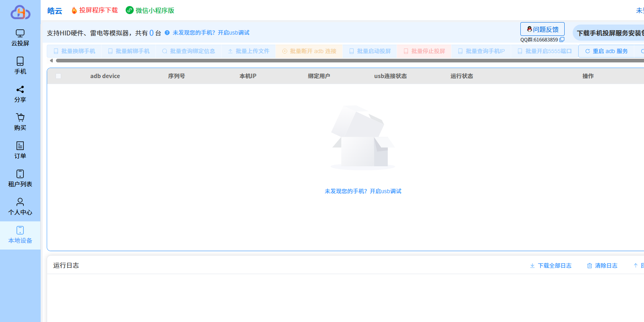Click 下载全部日志 to download logs

(551, 266)
